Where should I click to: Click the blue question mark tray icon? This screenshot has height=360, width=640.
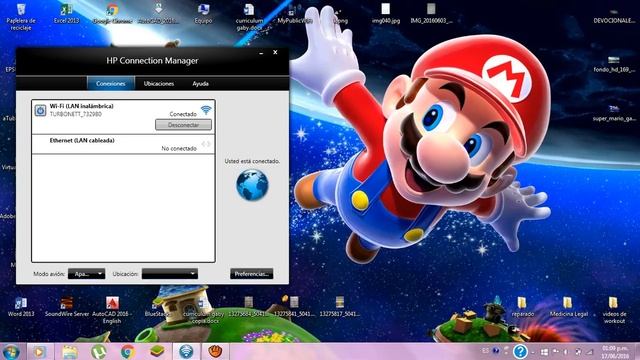(520, 351)
